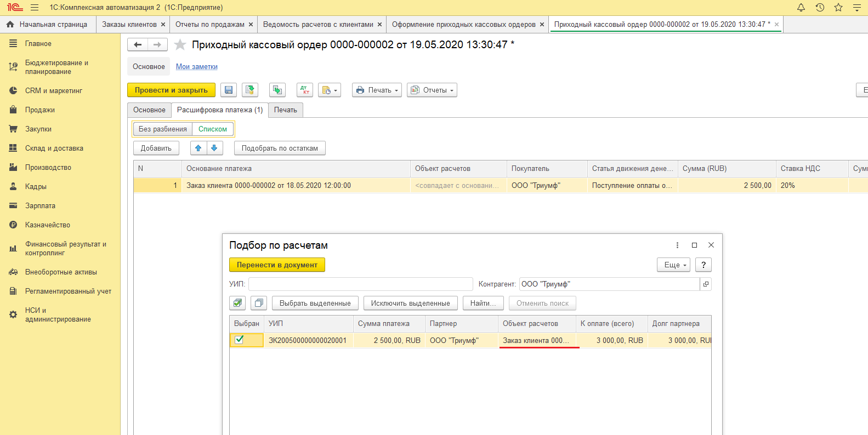
Task: Click Перенести в документ button
Action: point(277,265)
